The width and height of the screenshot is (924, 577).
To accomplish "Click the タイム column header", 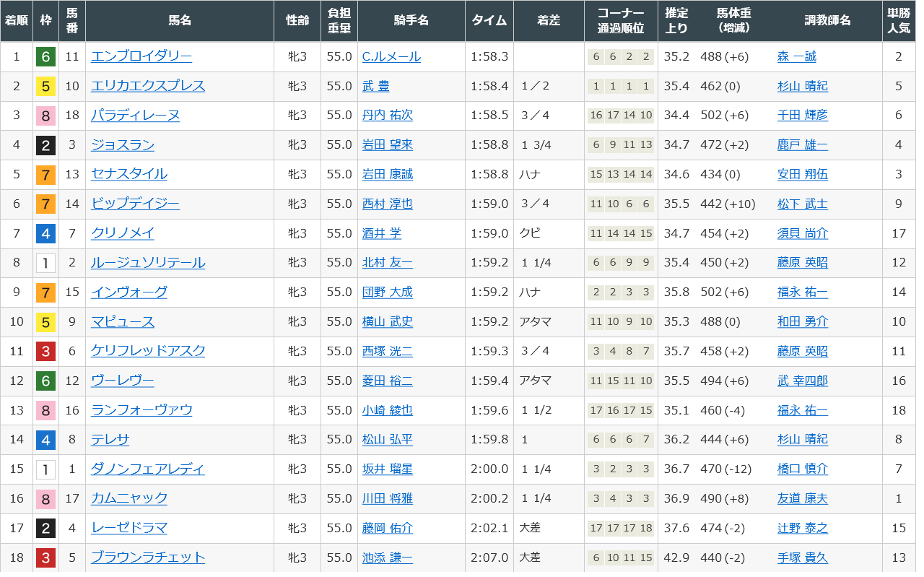I will pos(489,21).
